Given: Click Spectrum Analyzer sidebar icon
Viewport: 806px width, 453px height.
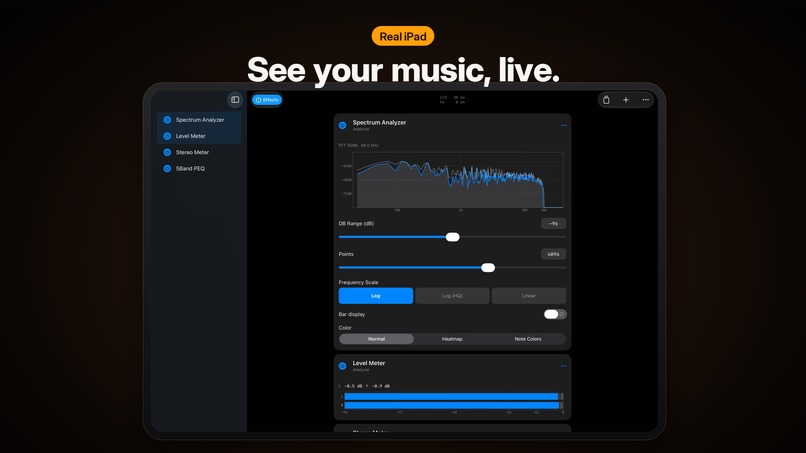Looking at the screenshot, I should pos(167,120).
